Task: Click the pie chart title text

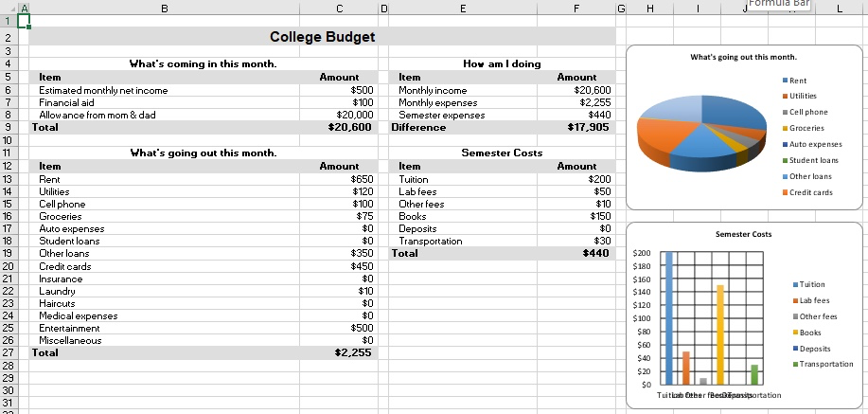Action: (x=743, y=57)
